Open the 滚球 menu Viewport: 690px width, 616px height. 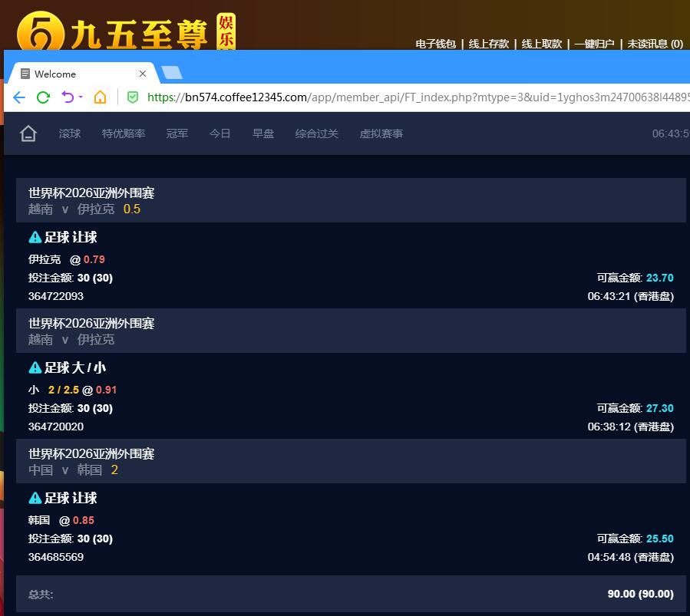(x=70, y=133)
